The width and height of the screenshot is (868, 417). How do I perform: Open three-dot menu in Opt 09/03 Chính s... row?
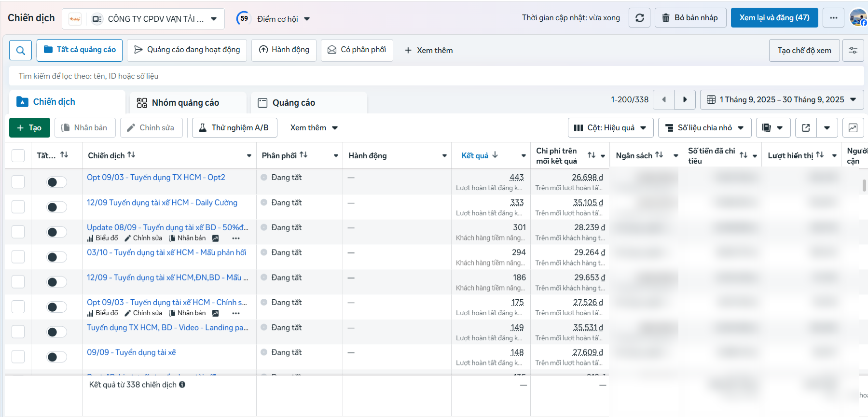[x=235, y=313]
